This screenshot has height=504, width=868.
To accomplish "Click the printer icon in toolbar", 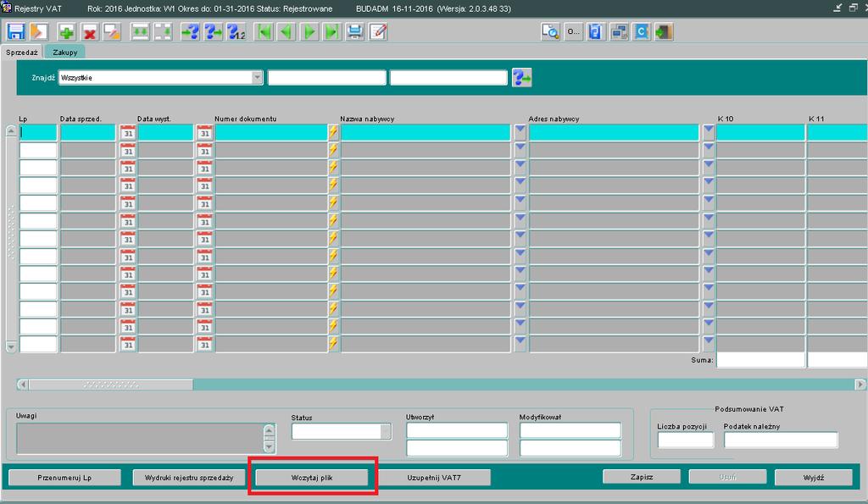I will (x=354, y=31).
